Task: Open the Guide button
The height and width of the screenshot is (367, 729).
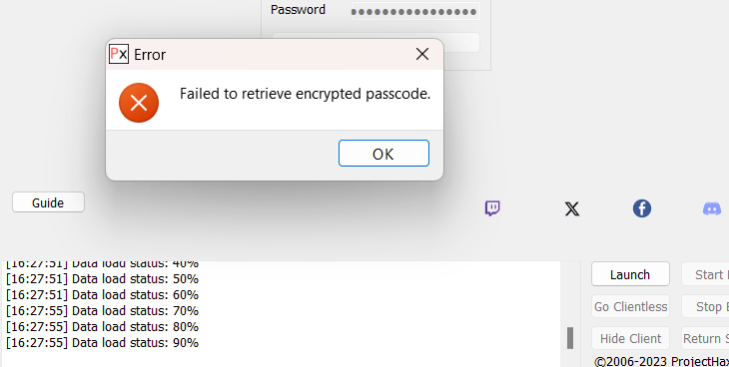Action: tap(48, 202)
